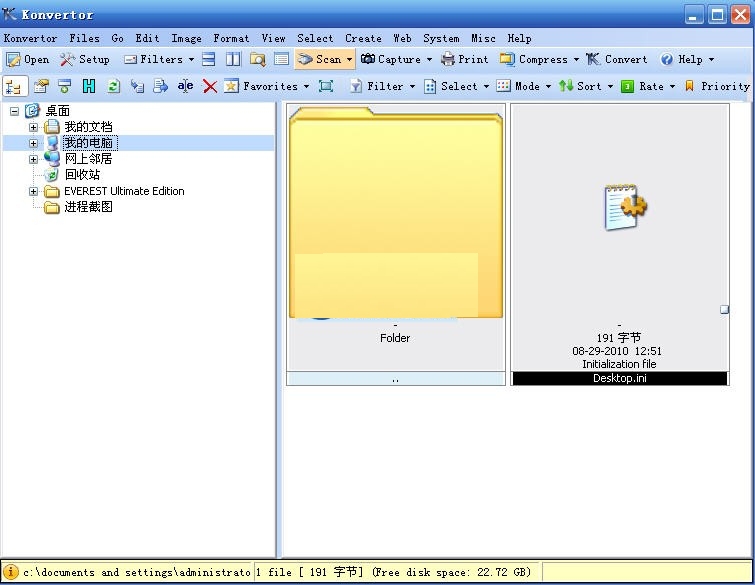Tick the Desktop.ini thumbnail checkbox
This screenshot has height=585, width=755.
724,310
